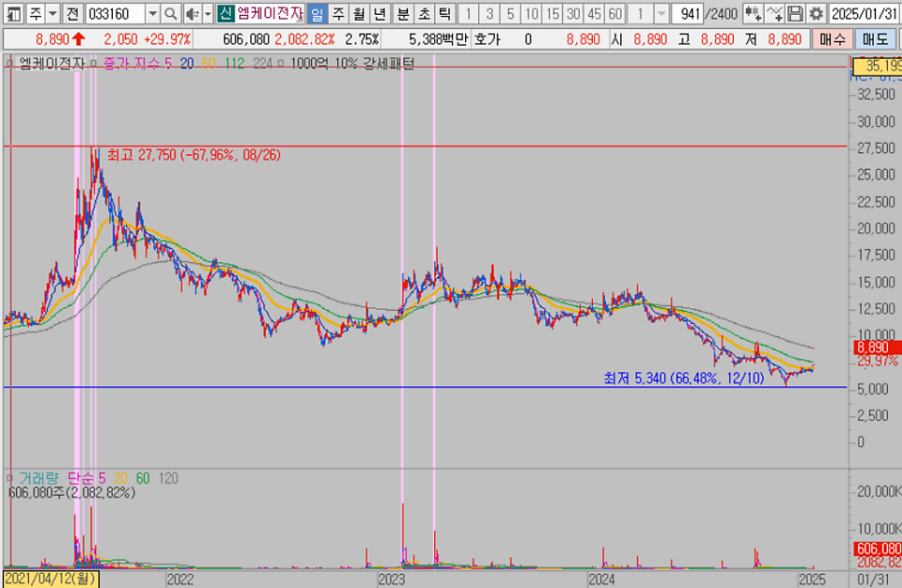902x588 pixels.
Task: Click 606,080주(2,082.82%) volume text
Action: click(x=71, y=493)
